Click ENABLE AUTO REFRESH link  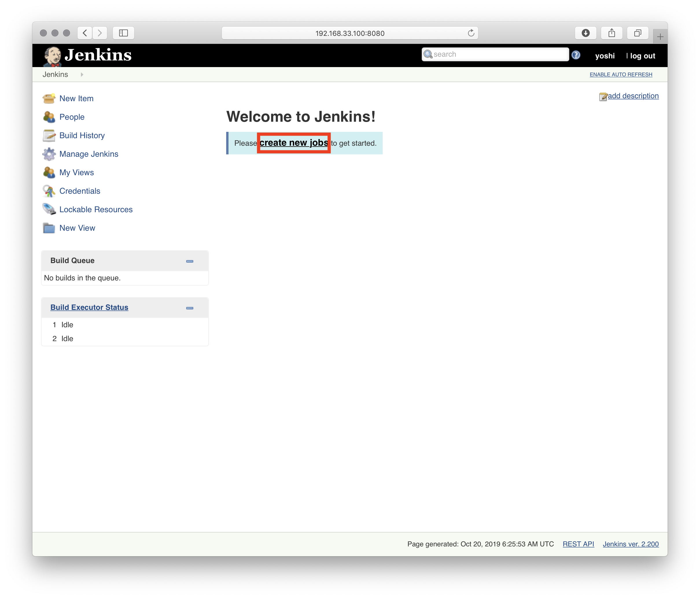click(621, 75)
